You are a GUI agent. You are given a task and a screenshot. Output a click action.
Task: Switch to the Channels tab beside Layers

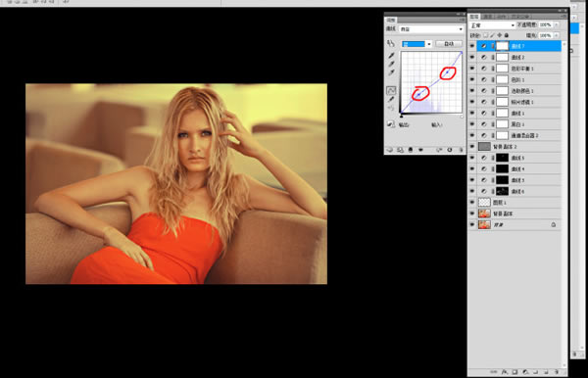(x=487, y=17)
